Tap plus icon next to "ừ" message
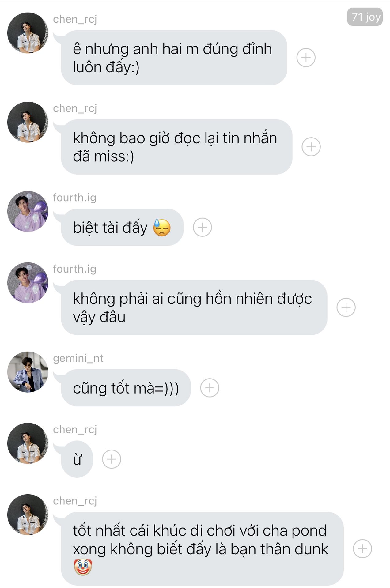 [x=112, y=459]
